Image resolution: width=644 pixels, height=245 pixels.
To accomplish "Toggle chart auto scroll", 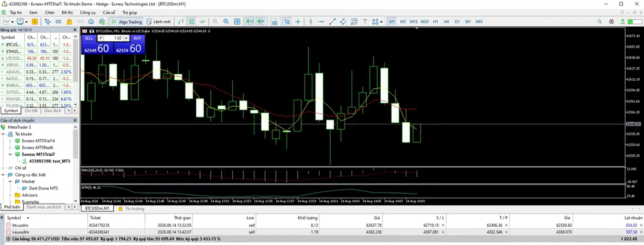I will point(250,22).
